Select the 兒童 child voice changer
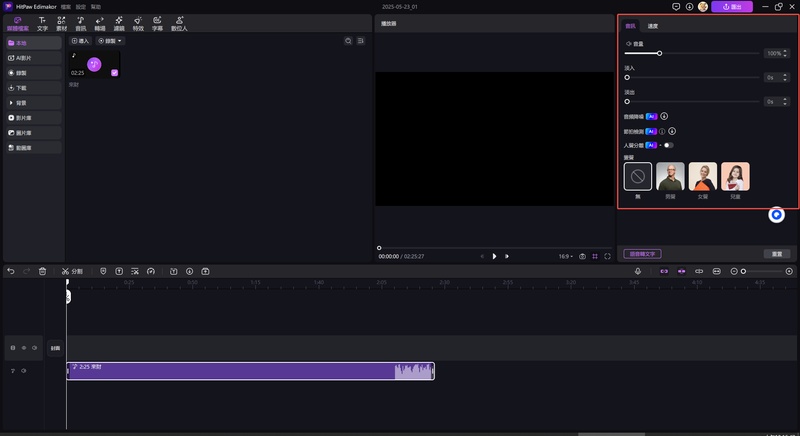Viewport: 800px width, 436px height. click(x=735, y=176)
